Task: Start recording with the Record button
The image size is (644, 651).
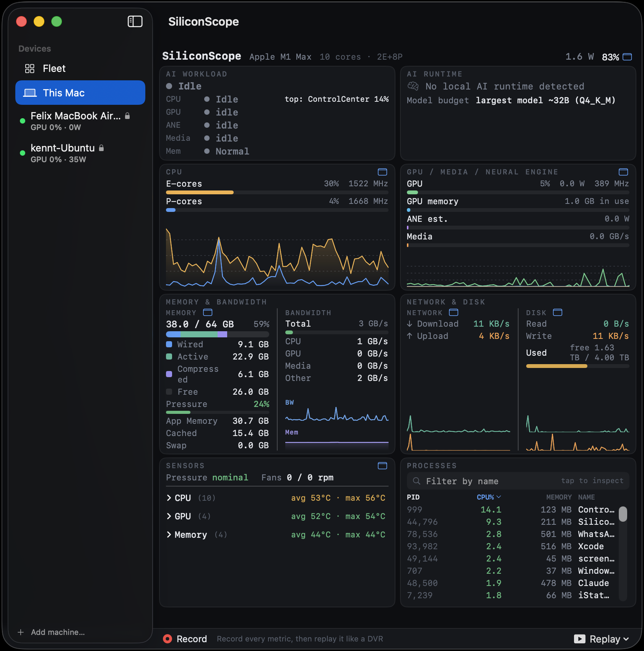Action: click(x=185, y=638)
